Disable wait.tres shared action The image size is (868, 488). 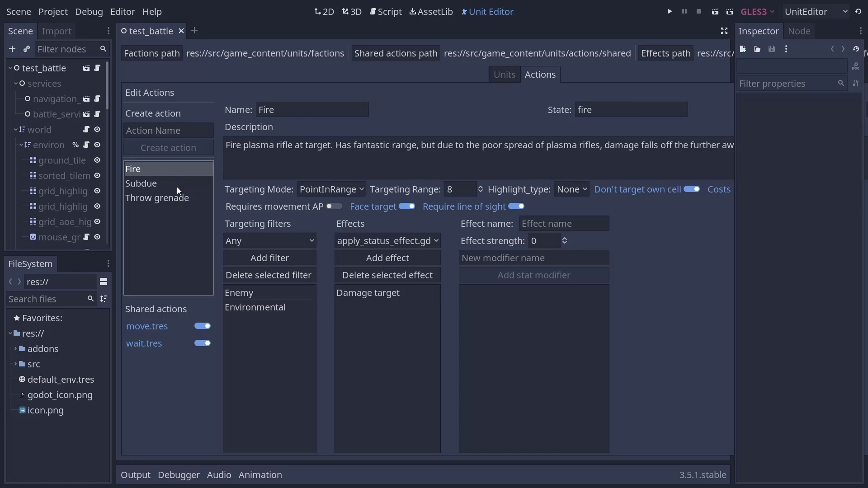coord(203,343)
